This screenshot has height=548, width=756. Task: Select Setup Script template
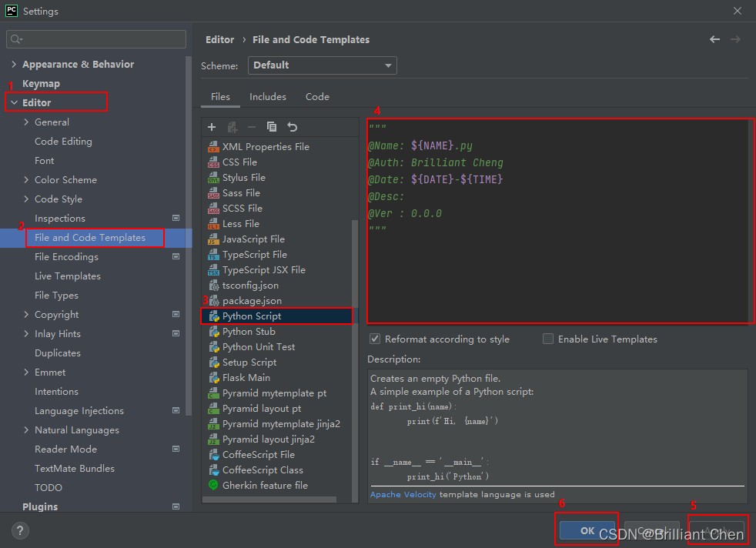coord(249,363)
